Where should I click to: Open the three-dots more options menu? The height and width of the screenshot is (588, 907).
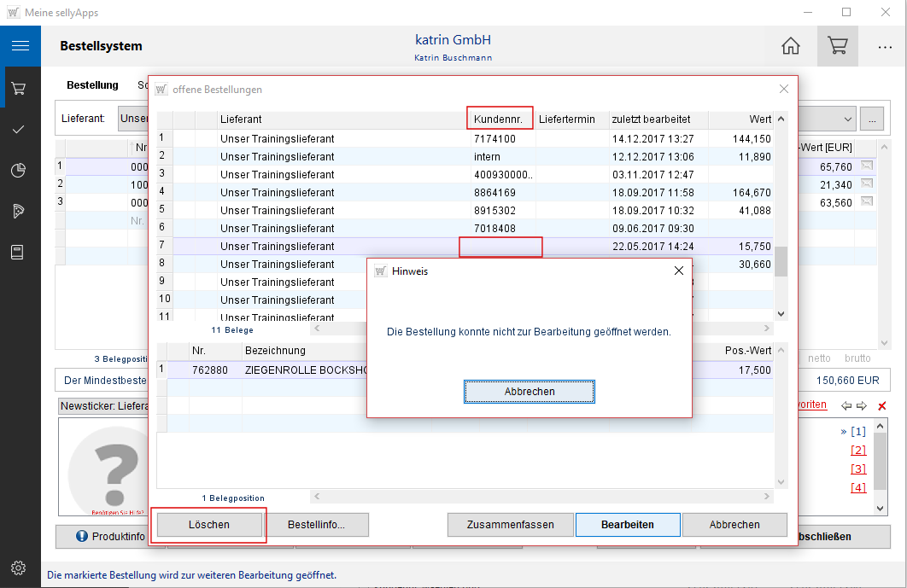(885, 46)
